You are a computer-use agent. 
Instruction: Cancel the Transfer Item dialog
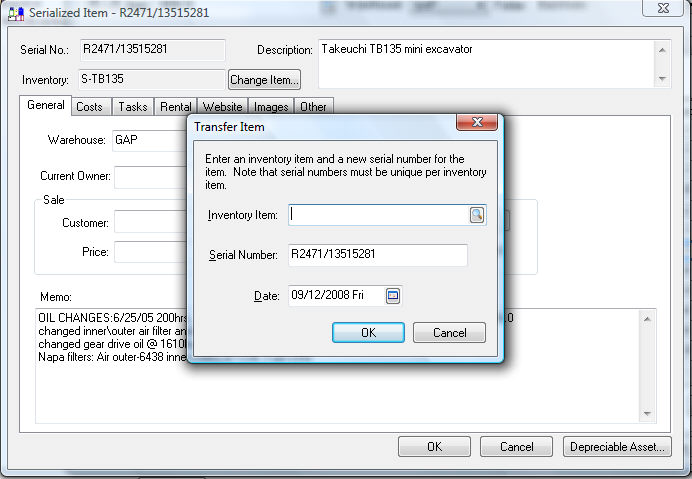click(x=449, y=333)
